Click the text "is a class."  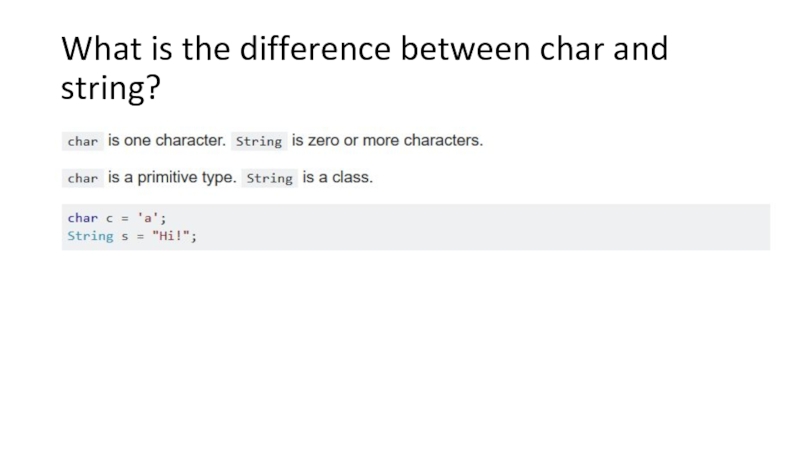[x=337, y=178]
